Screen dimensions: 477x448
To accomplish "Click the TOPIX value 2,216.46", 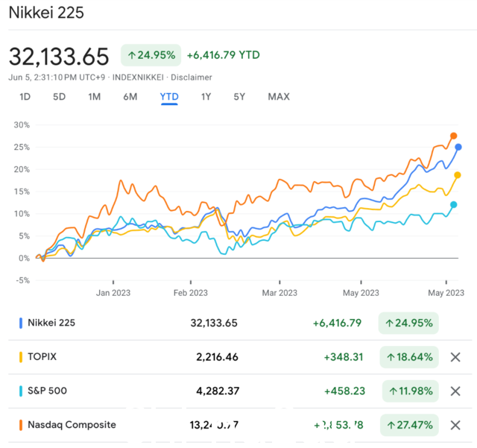I will pyautogui.click(x=217, y=357).
